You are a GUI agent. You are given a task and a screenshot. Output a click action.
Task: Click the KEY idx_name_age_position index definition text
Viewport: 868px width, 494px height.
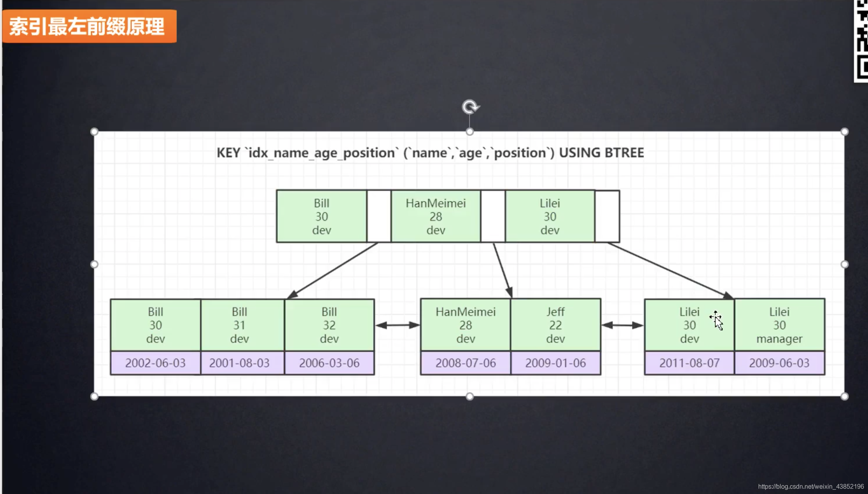[x=430, y=153]
